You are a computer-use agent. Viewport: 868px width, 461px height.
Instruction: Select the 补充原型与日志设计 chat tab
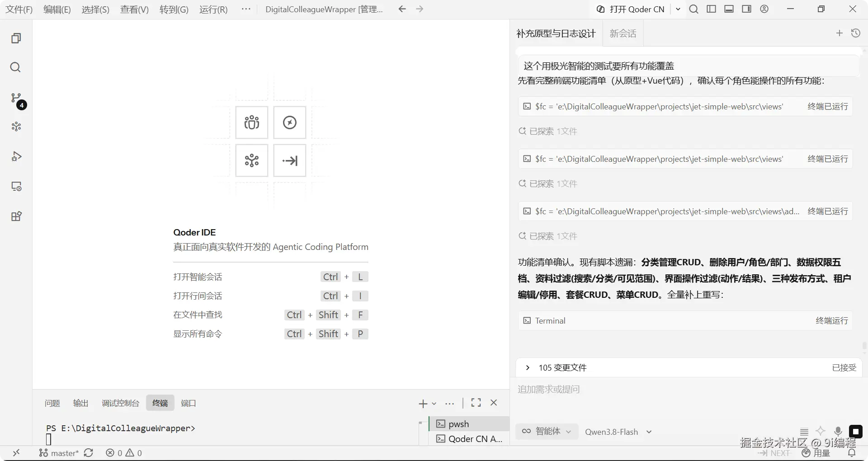556,33
